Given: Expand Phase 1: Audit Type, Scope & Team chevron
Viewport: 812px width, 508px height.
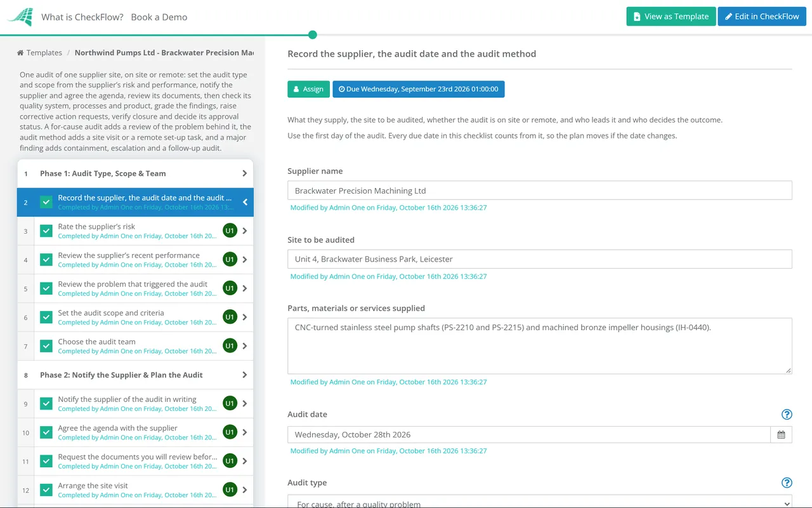Looking at the screenshot, I should [x=245, y=173].
